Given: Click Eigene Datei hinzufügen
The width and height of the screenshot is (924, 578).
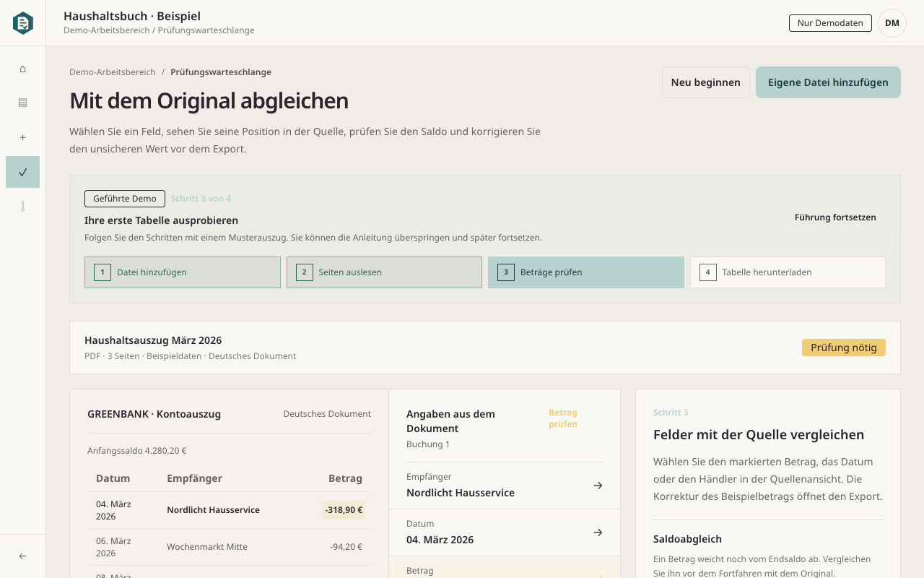Looking at the screenshot, I should point(828,82).
